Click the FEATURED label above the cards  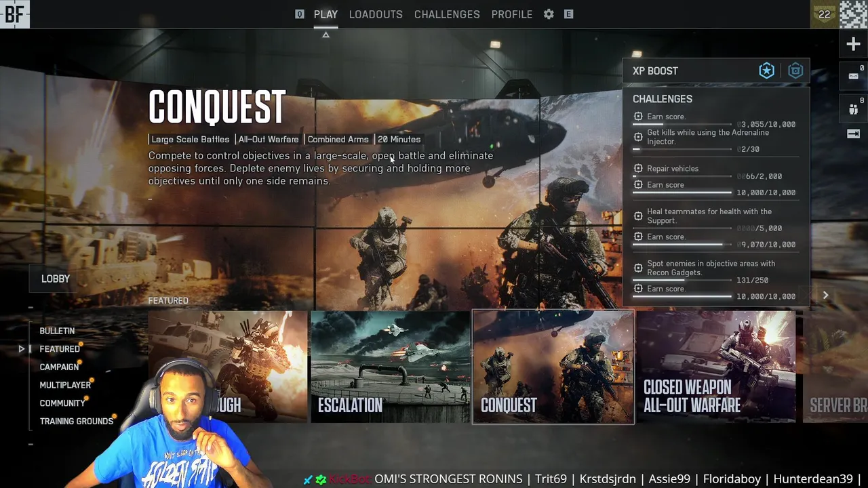pyautogui.click(x=168, y=301)
